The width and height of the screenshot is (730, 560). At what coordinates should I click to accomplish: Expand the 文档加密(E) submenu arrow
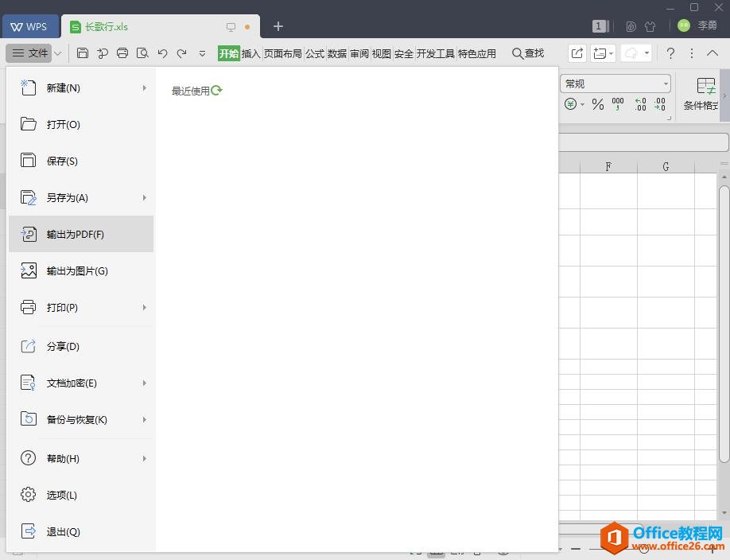point(144,383)
